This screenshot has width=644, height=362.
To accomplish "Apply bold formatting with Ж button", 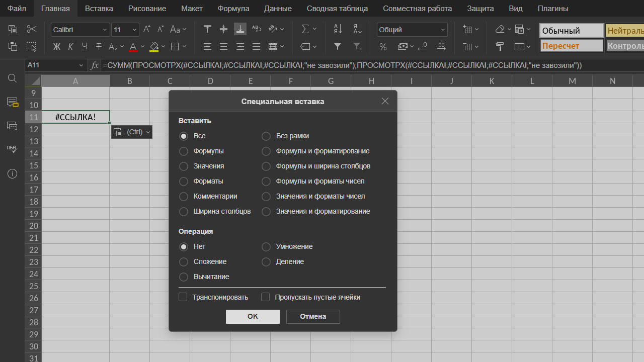I will pyautogui.click(x=56, y=47).
